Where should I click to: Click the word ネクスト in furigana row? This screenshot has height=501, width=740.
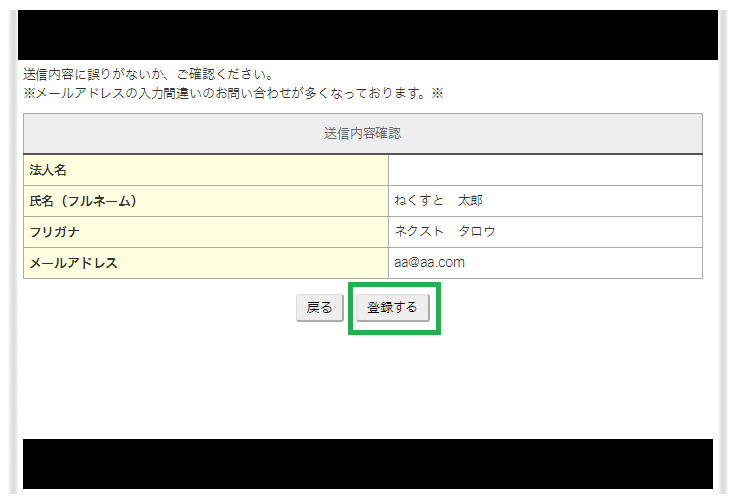pos(419,232)
